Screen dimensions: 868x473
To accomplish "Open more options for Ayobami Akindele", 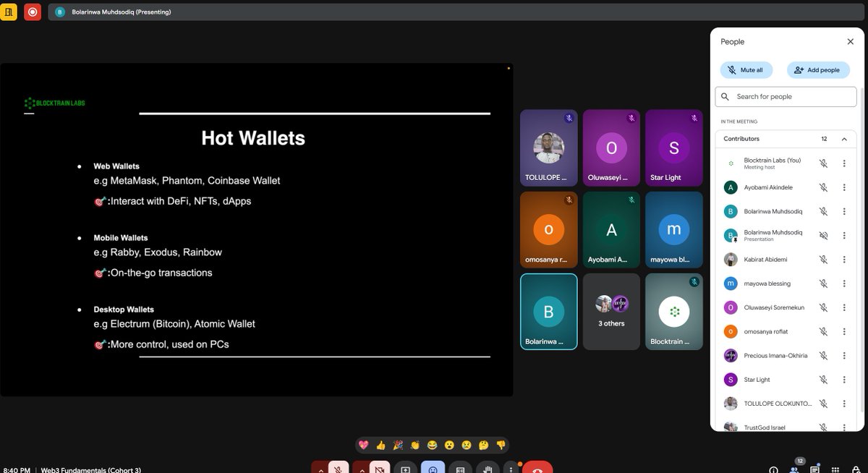I will (844, 187).
